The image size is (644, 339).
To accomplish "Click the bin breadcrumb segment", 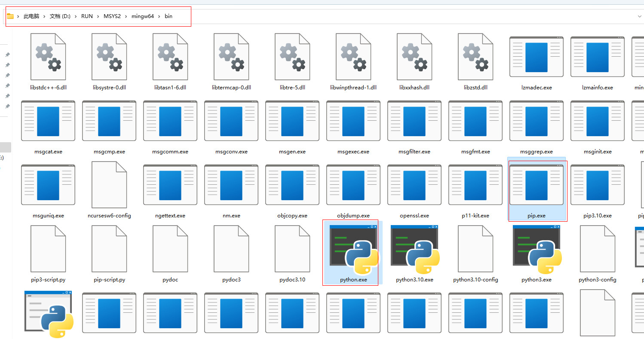I will pos(169,16).
